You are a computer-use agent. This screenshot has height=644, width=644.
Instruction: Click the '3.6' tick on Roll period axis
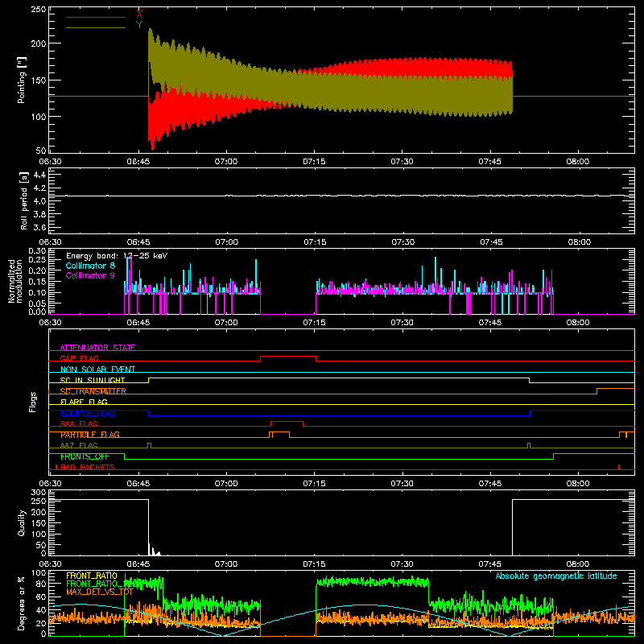pos(39,227)
